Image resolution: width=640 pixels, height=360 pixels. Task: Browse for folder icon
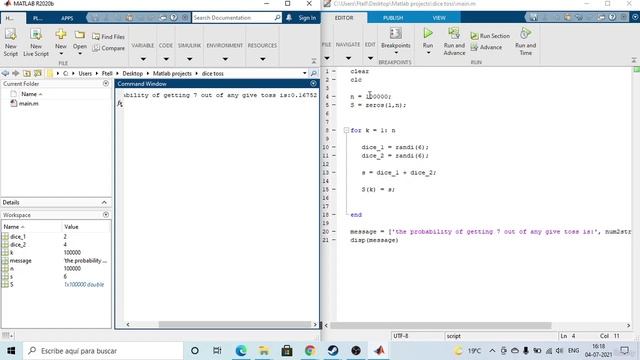38,73
